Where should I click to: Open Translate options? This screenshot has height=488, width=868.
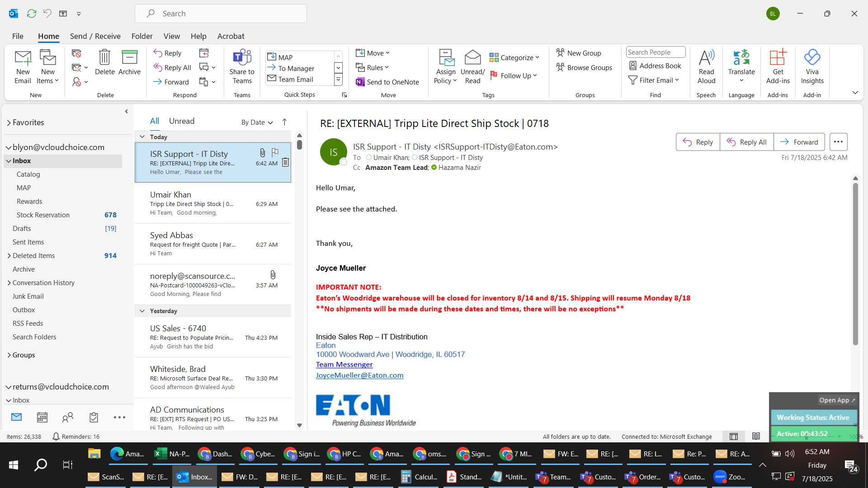pos(741,67)
